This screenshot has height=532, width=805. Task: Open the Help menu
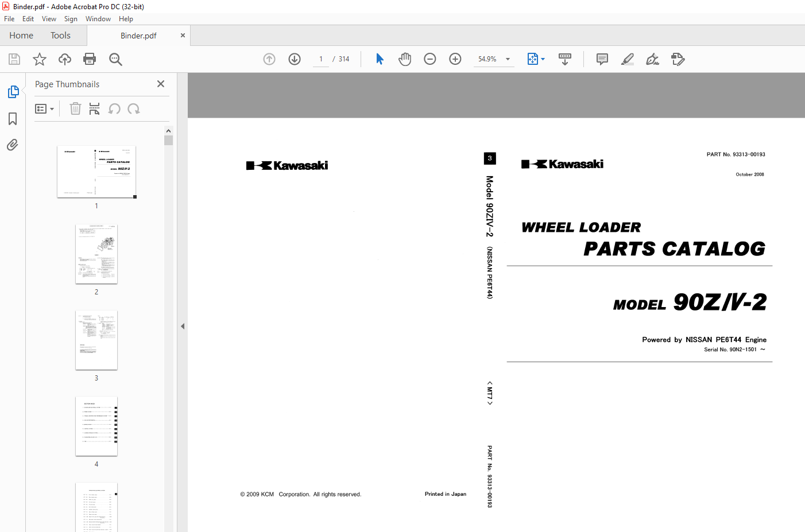pyautogui.click(x=126, y=19)
